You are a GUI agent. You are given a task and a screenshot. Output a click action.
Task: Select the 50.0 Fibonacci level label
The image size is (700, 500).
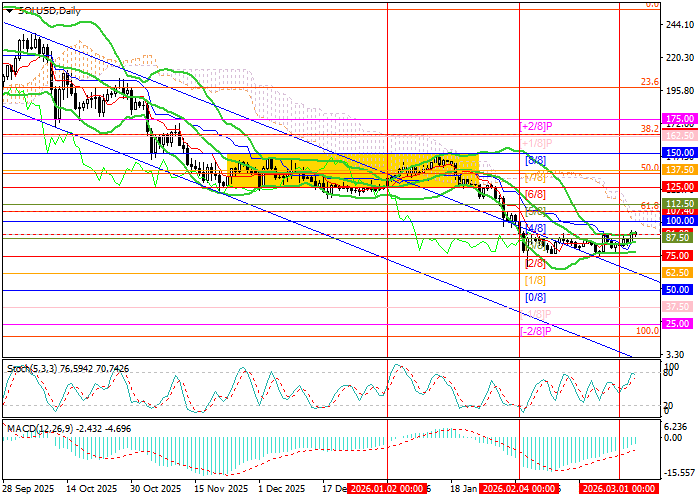coord(650,167)
